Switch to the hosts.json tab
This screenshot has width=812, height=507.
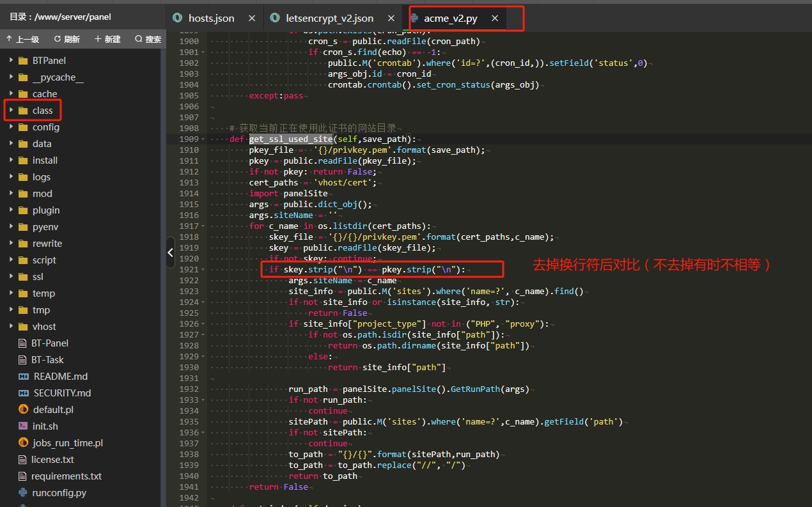(x=212, y=19)
